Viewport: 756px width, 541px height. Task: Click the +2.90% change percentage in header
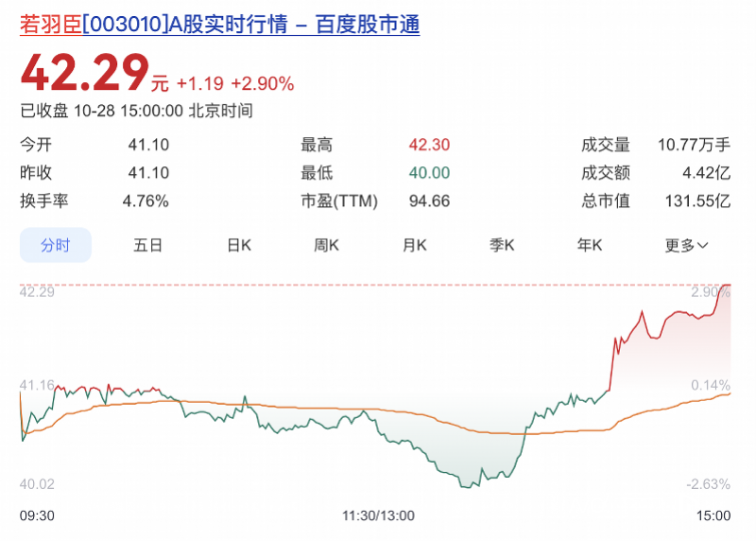262,83
